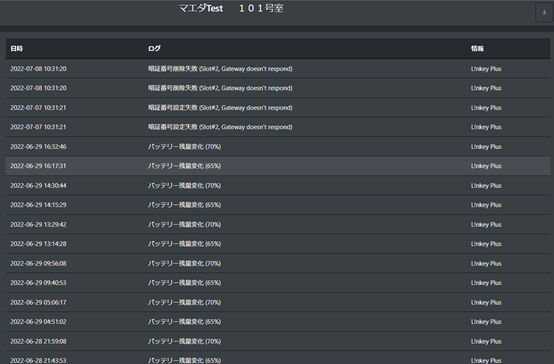Click the 情報 column header

(x=477, y=48)
